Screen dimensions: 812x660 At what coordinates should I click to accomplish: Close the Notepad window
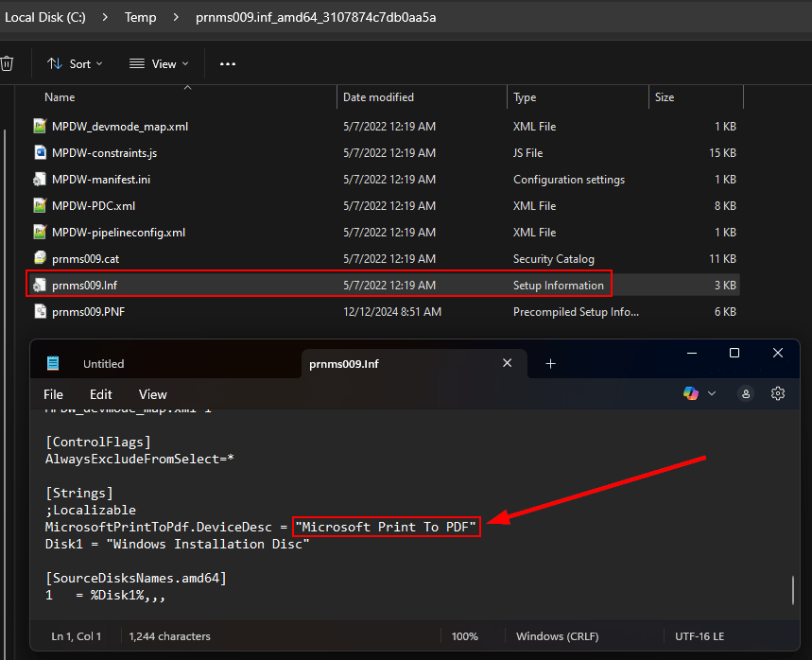point(778,353)
